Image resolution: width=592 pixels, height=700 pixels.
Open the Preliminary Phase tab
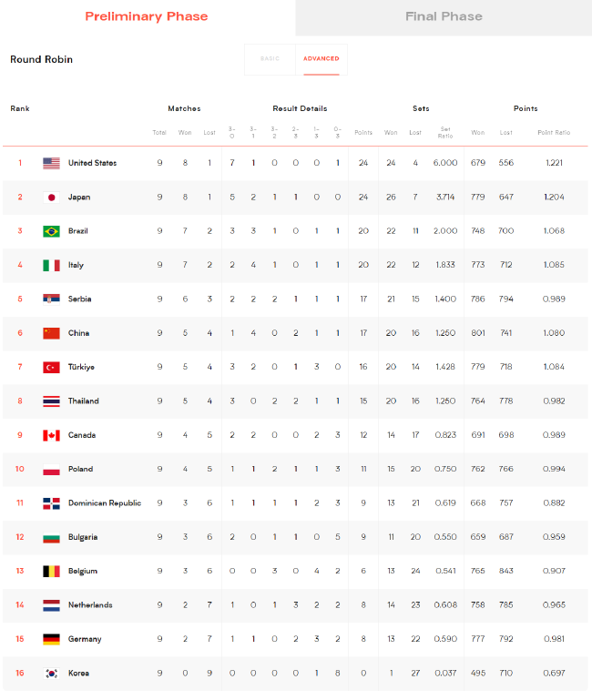147,16
